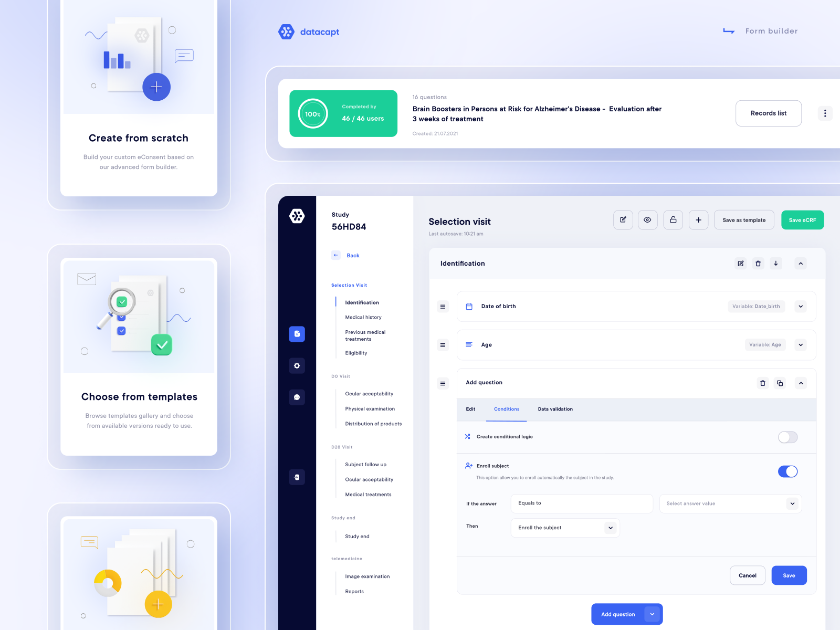Viewport: 840px width, 630px height.
Task: Switch to the Data validation tab
Action: tap(555, 409)
